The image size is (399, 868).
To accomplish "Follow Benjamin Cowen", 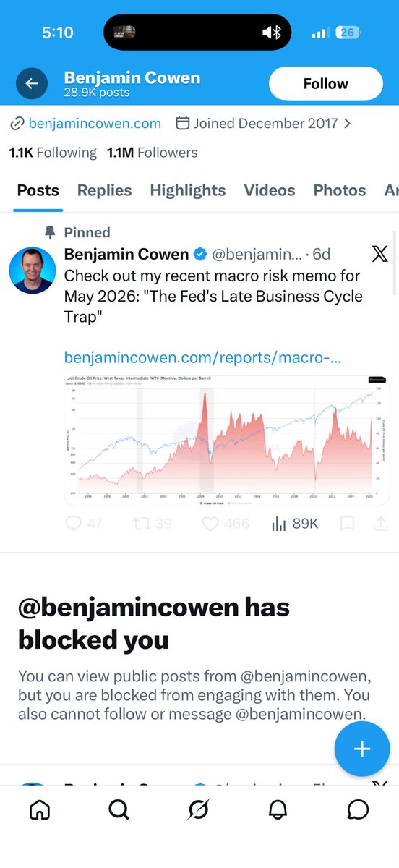I will pos(326,84).
